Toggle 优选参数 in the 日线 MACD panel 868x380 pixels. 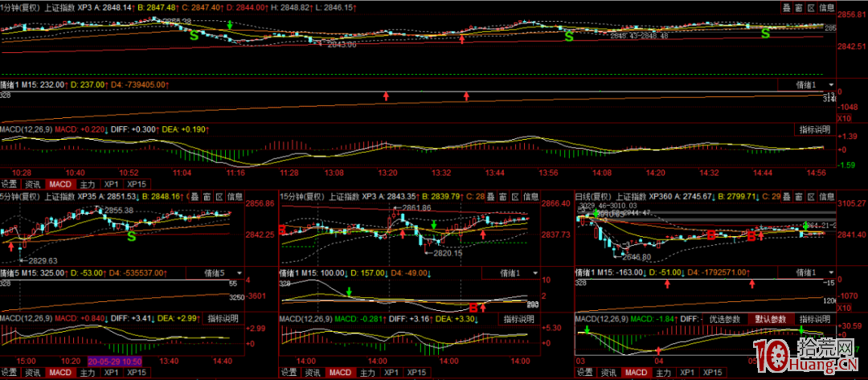[x=725, y=319]
